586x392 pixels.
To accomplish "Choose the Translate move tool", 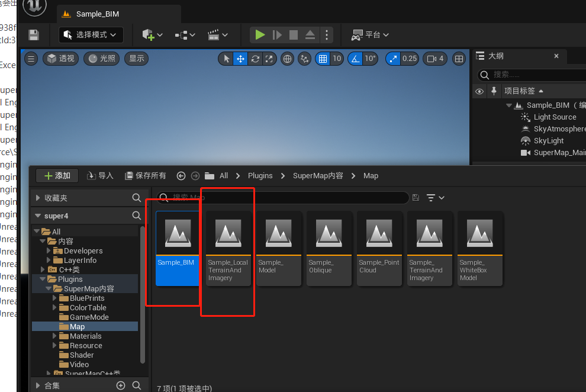I will tap(240, 59).
